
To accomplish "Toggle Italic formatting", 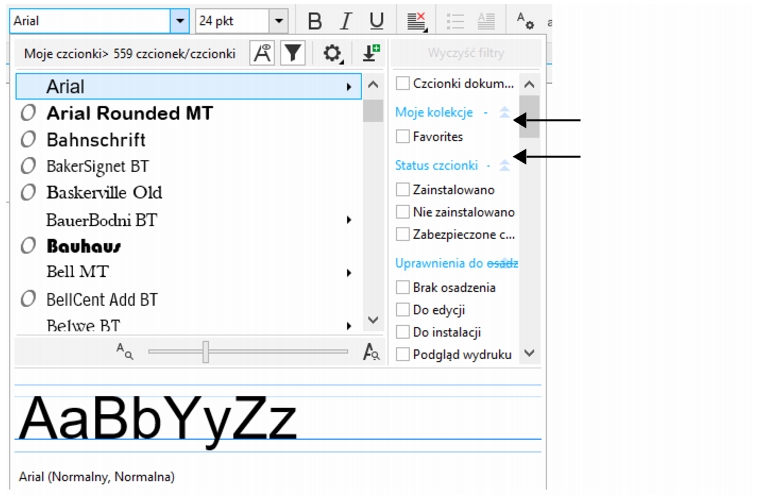I will point(346,21).
